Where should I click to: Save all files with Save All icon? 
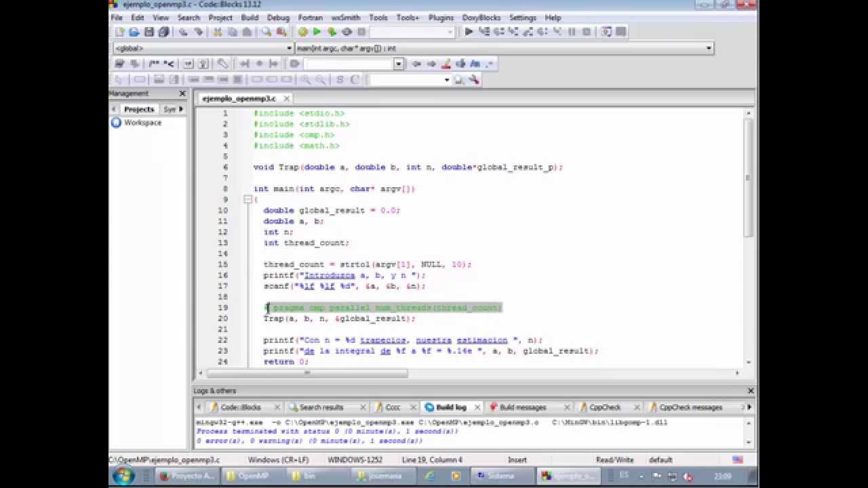click(164, 32)
